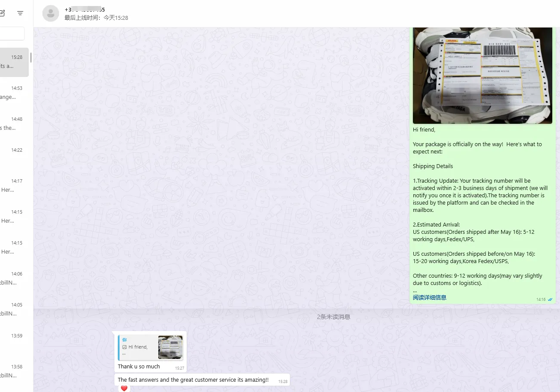Open the chat list filter icon

pyautogui.click(x=20, y=13)
